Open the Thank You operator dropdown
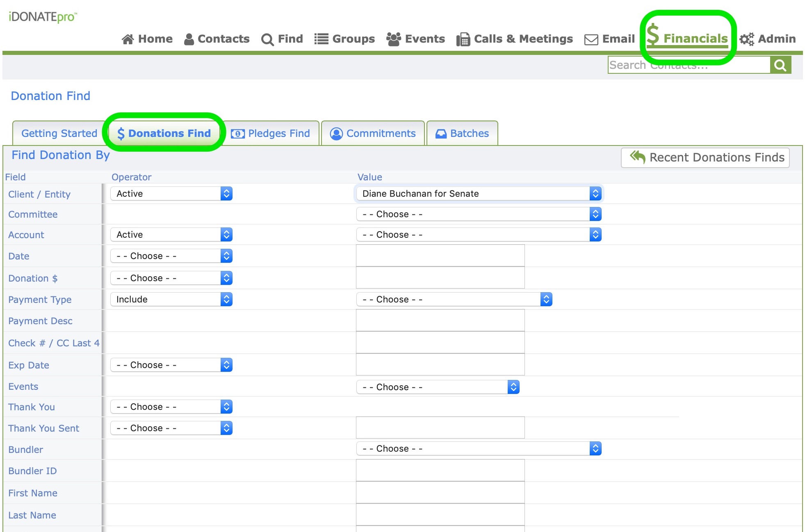The height and width of the screenshot is (532, 805). 171,407
